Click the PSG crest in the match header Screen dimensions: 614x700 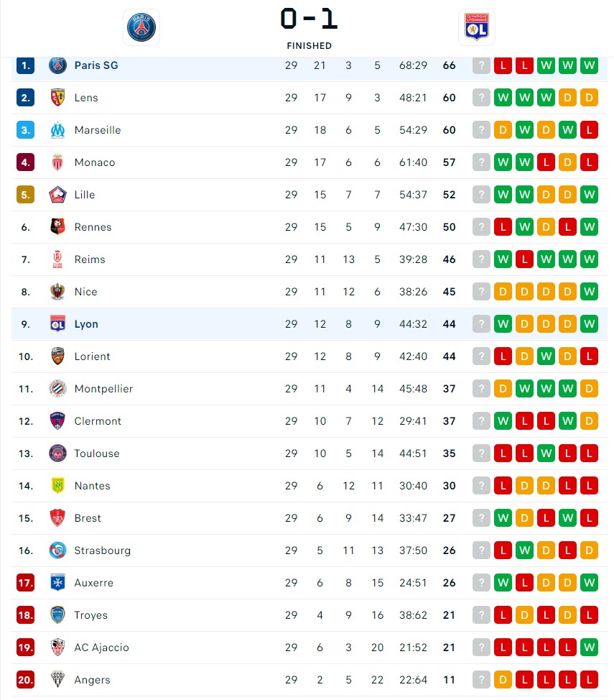(x=141, y=27)
